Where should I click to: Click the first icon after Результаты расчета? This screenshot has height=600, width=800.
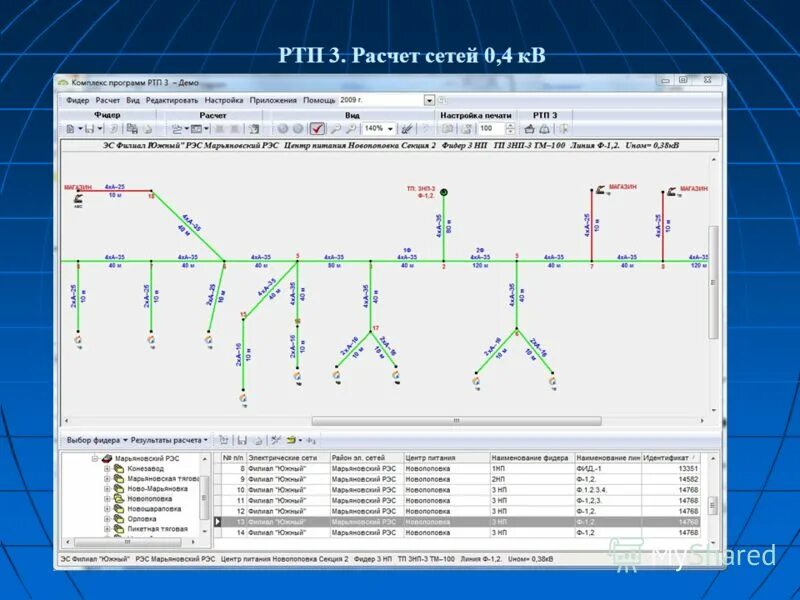tap(223, 440)
